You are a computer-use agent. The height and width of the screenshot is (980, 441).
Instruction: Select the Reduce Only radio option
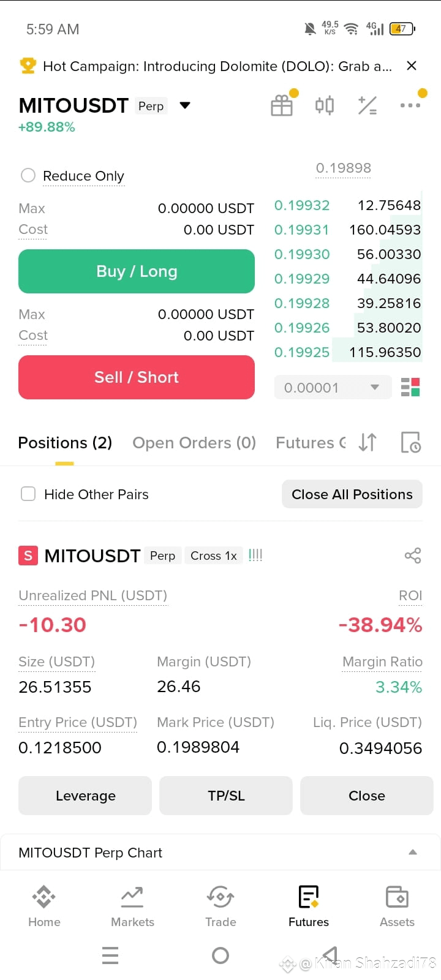click(x=28, y=176)
